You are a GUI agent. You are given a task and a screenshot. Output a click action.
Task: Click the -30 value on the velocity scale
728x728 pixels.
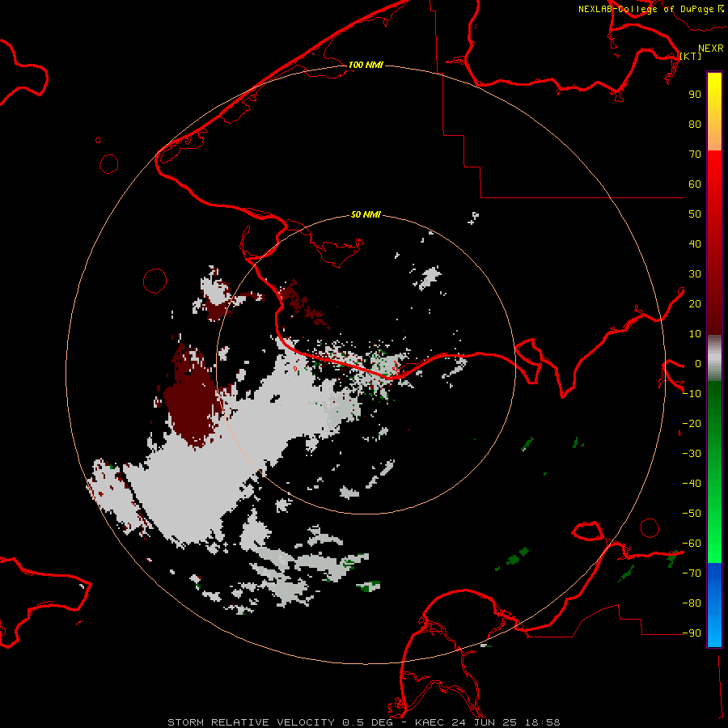pos(692,454)
